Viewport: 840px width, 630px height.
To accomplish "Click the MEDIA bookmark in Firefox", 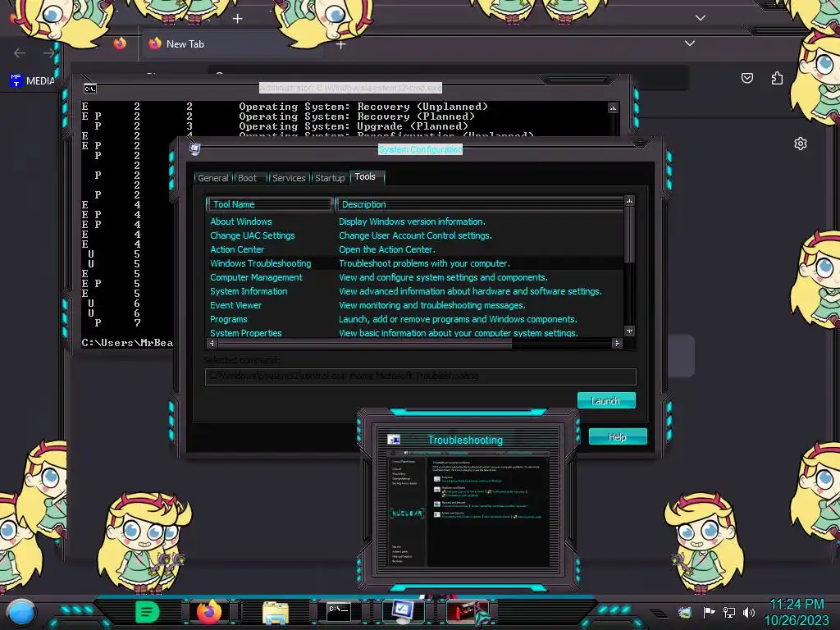I will pyautogui.click(x=32, y=81).
